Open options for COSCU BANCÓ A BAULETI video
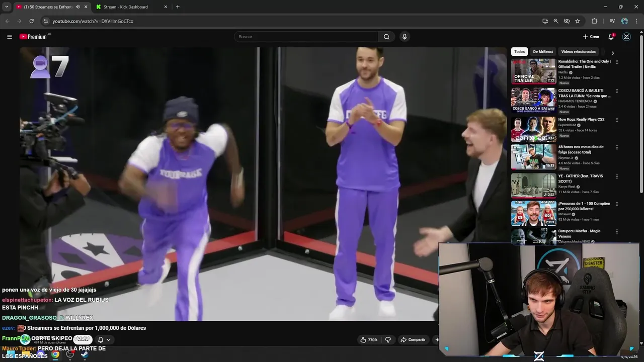The width and height of the screenshot is (644, 362). coord(617,91)
